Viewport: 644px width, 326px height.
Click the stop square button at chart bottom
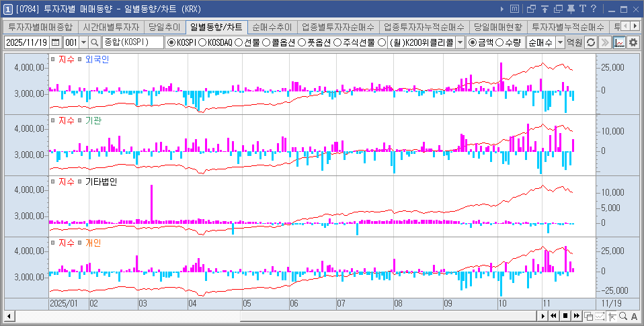565,316
